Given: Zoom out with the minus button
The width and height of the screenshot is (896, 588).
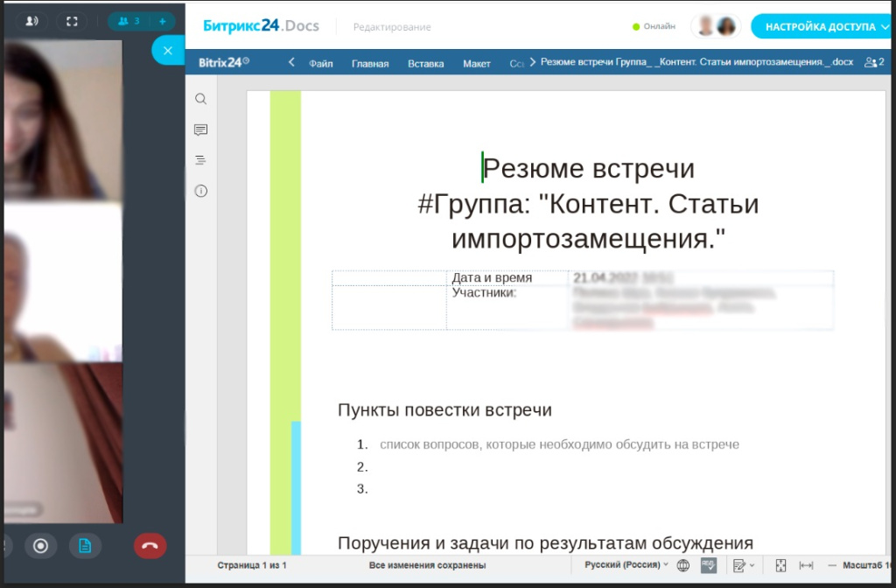Looking at the screenshot, I should click(832, 565).
